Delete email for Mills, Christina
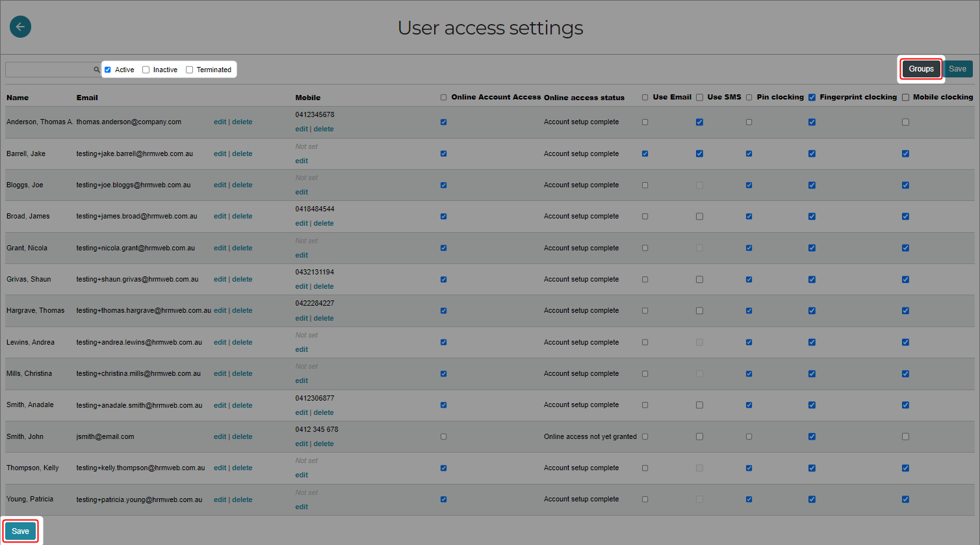The height and width of the screenshot is (545, 980). 242,374
